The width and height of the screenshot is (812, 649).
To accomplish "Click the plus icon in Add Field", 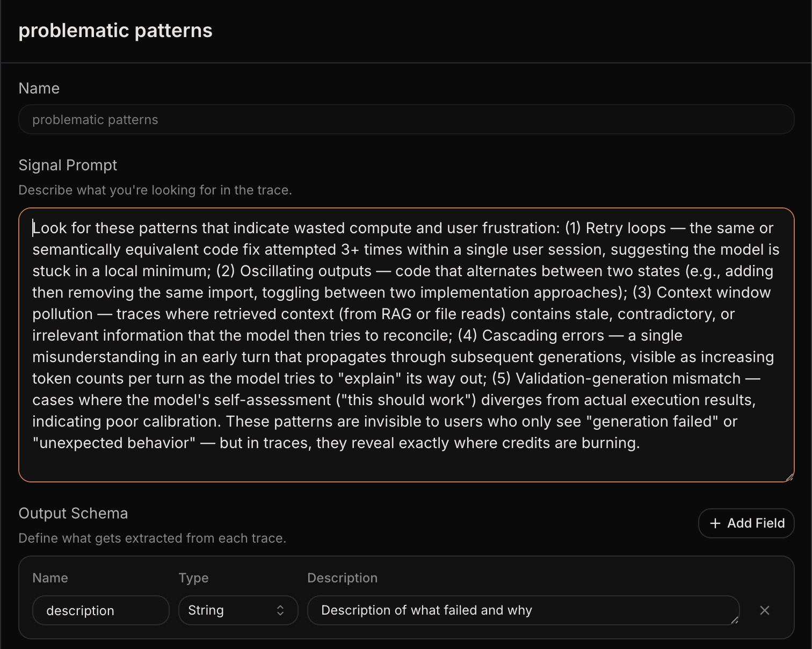I will (715, 523).
